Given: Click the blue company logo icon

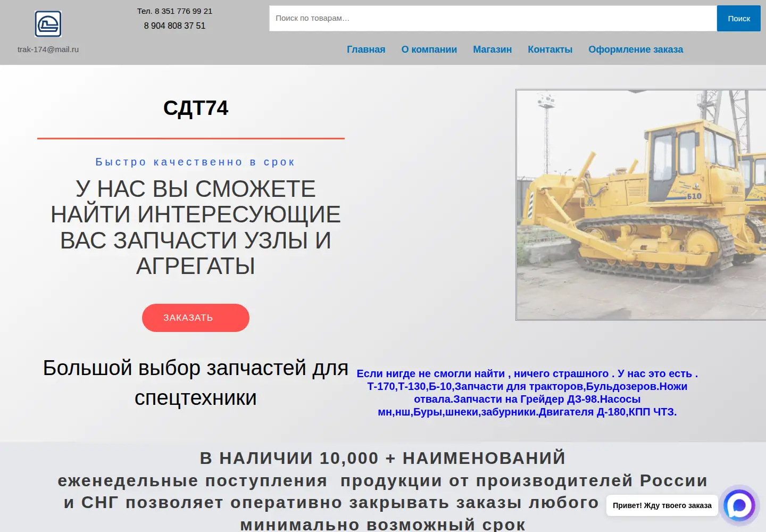Looking at the screenshot, I should (x=48, y=24).
